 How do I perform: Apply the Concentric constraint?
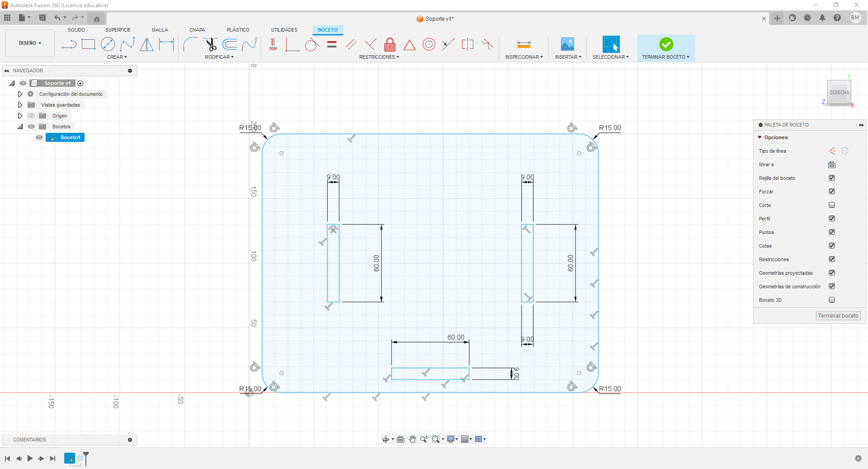[x=429, y=44]
